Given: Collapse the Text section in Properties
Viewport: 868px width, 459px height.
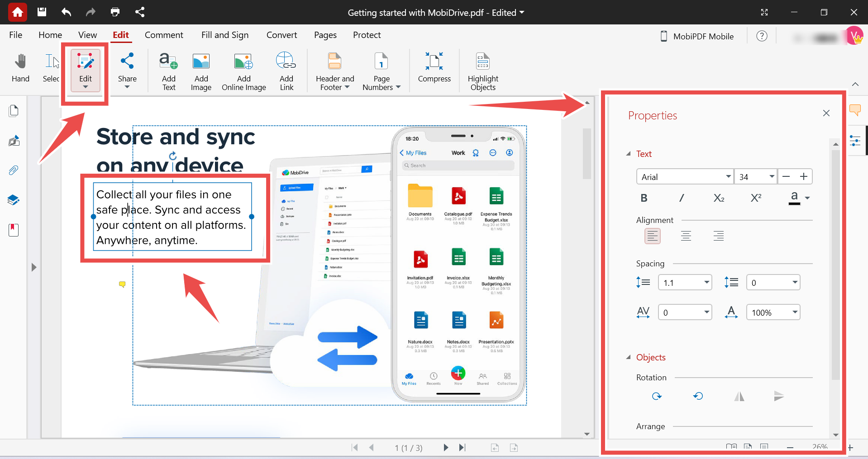Looking at the screenshot, I should [x=628, y=154].
